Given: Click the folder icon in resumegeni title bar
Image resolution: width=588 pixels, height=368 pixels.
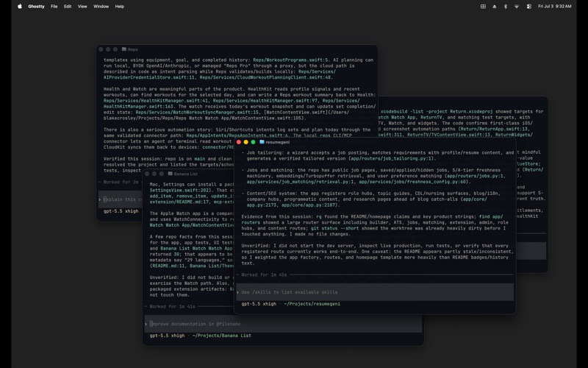Looking at the screenshot, I should pos(262,142).
